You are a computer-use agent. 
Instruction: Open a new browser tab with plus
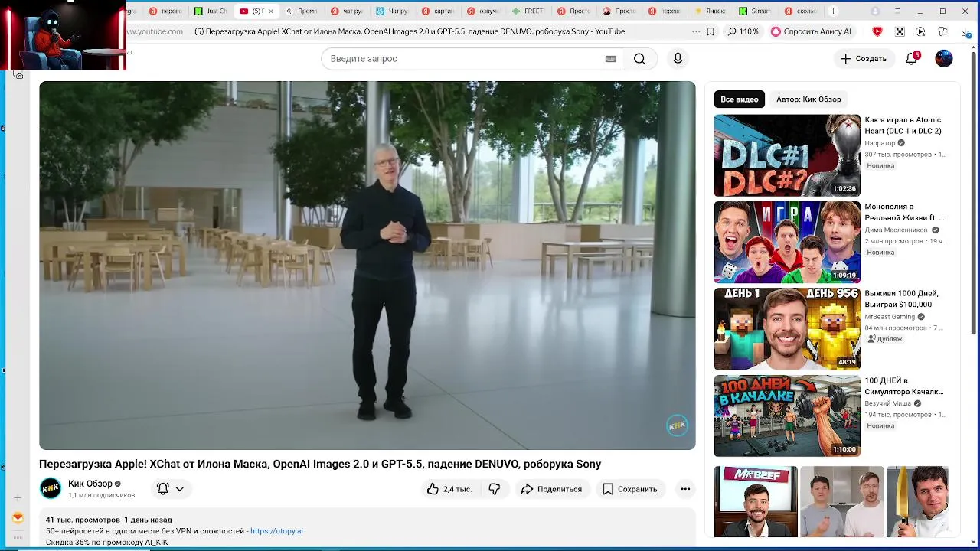[x=833, y=11]
